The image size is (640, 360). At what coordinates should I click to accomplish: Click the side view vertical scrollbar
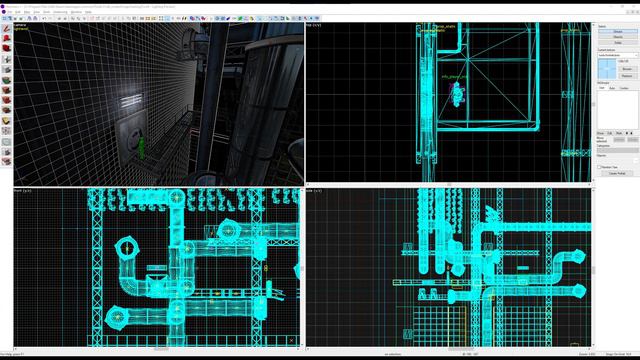[x=593, y=268]
